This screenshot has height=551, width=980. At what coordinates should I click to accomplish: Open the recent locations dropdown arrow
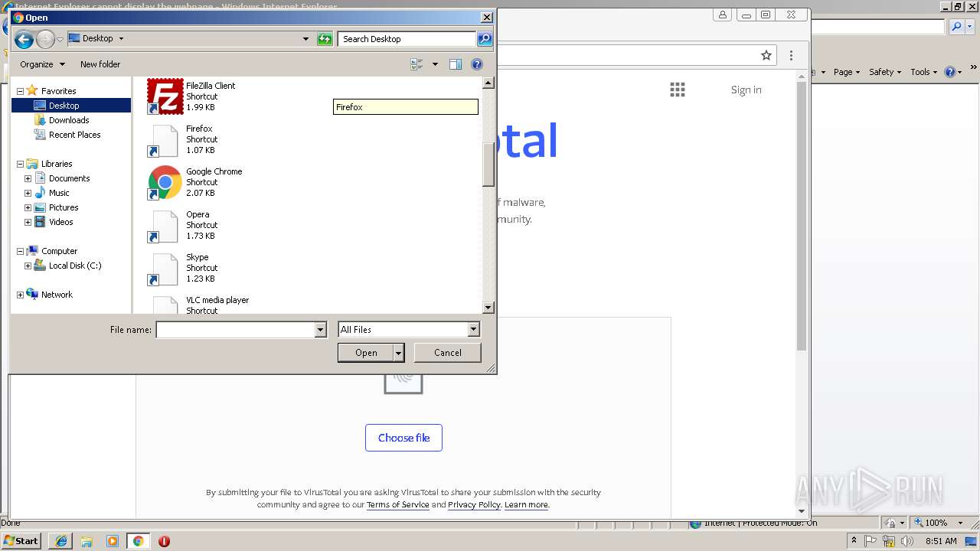[x=60, y=40]
